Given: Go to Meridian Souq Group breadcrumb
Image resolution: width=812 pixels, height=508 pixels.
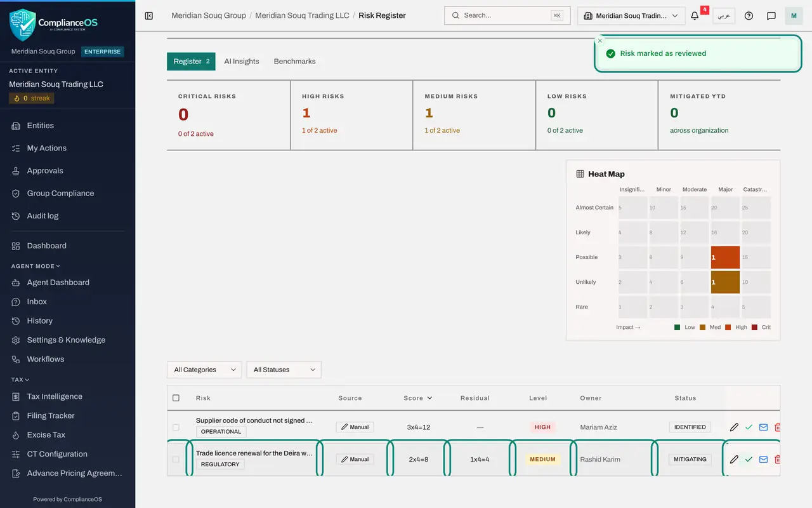Looking at the screenshot, I should click(209, 15).
